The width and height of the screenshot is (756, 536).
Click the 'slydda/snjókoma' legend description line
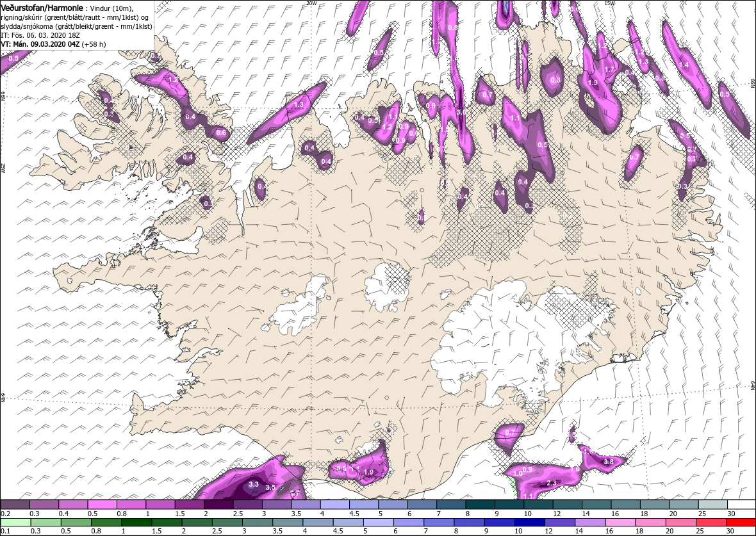pos(76,26)
